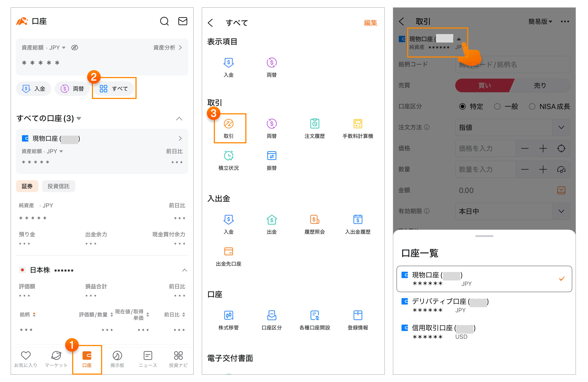588x382 pixels.
Task: Go to 口座 bottom tab
Action: (x=87, y=359)
